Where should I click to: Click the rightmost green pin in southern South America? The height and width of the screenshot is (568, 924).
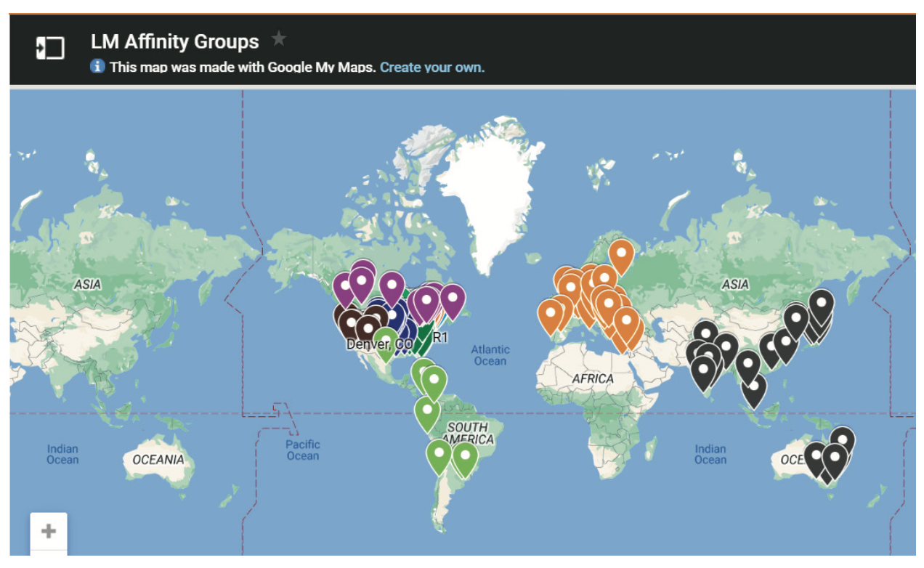[x=465, y=456]
